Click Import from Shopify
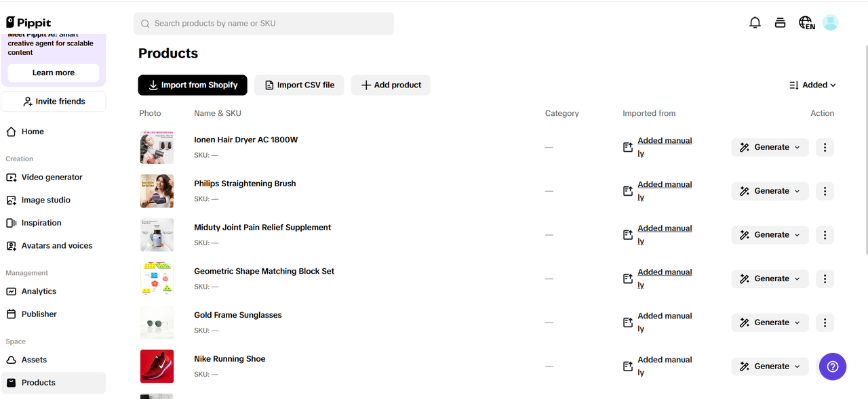 (x=192, y=85)
